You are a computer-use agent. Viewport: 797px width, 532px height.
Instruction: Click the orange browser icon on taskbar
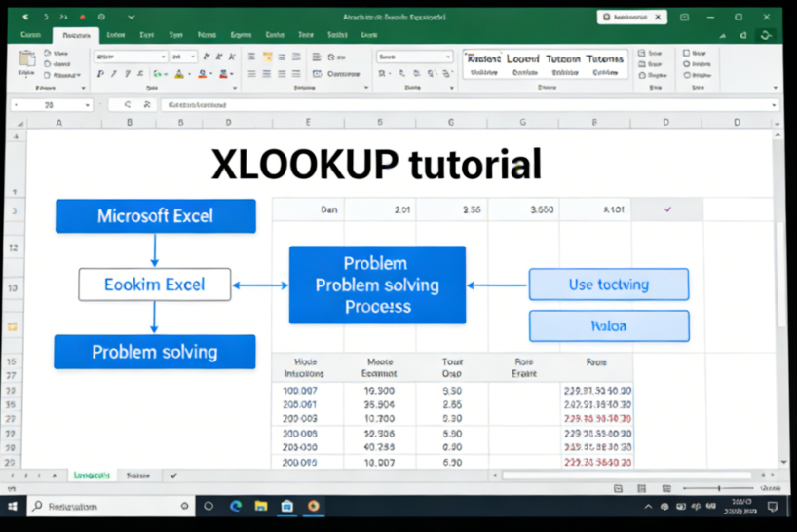(314, 506)
